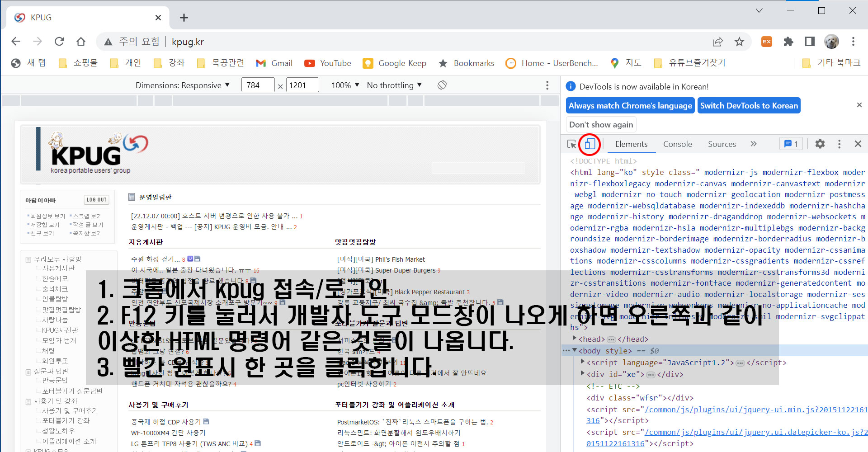The height and width of the screenshot is (452, 868).
Task: Collapse the 우리모두 사랑방 tree category
Action: tap(28, 259)
